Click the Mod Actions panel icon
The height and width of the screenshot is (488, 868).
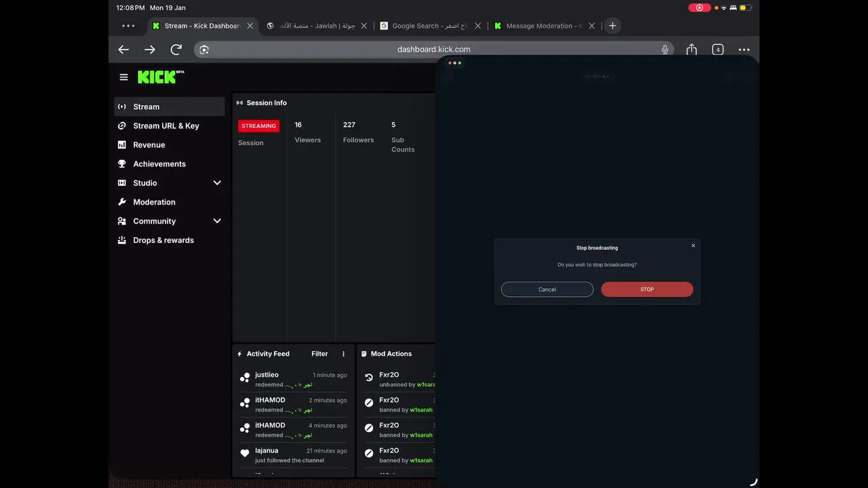pos(363,354)
